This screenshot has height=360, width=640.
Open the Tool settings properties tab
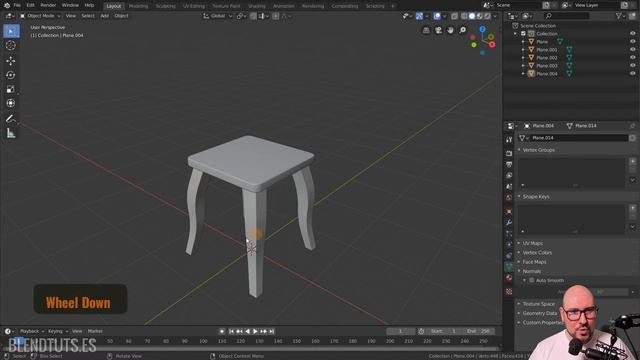[509, 140]
